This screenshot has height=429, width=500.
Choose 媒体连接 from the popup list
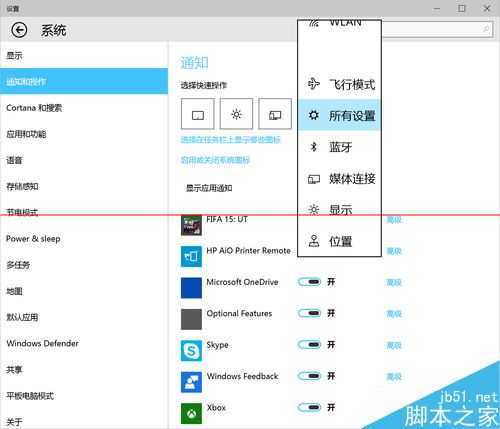339,178
